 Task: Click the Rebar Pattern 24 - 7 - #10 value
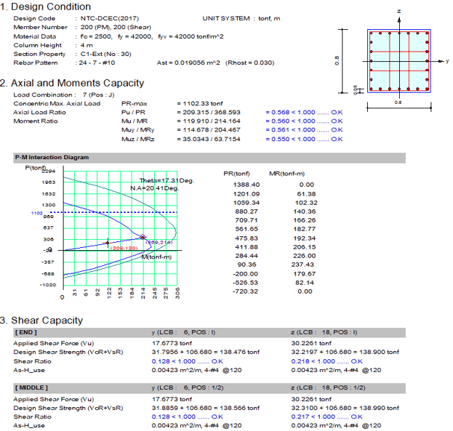97,63
